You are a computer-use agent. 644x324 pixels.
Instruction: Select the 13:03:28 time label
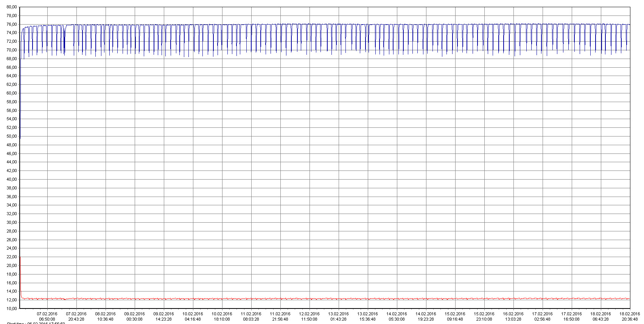(513, 319)
